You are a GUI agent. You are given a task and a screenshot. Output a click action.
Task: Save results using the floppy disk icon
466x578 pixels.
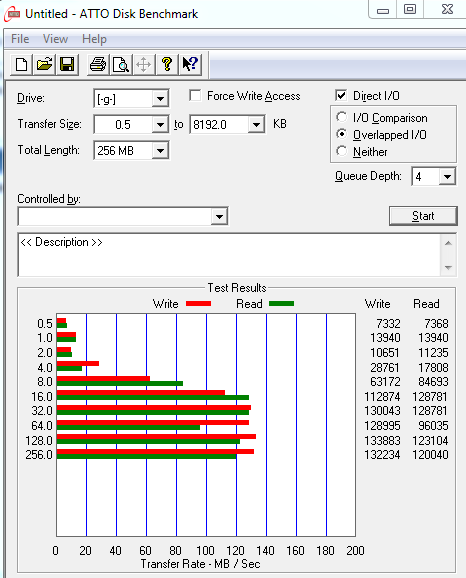click(x=67, y=65)
